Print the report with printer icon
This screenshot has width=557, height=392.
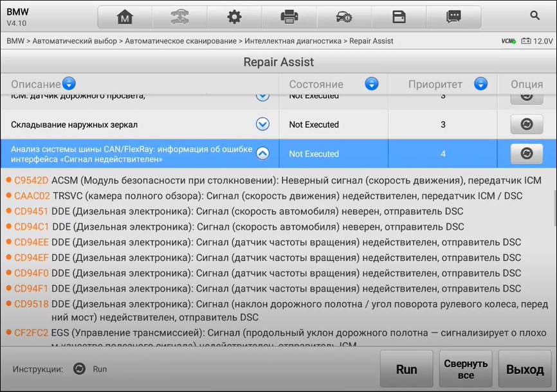point(289,17)
